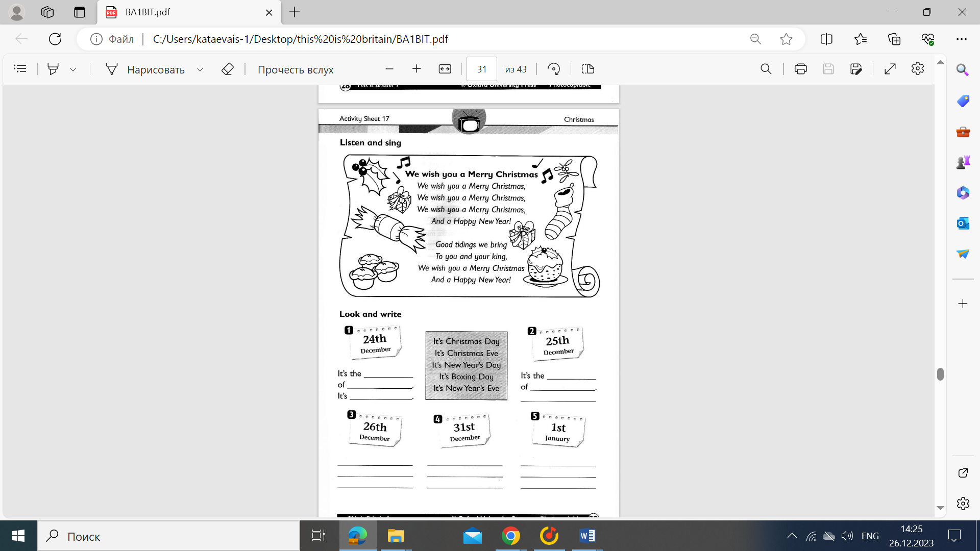Image resolution: width=980 pixels, height=551 pixels.
Task: Zoom indicator in address bar
Action: [x=755, y=39]
